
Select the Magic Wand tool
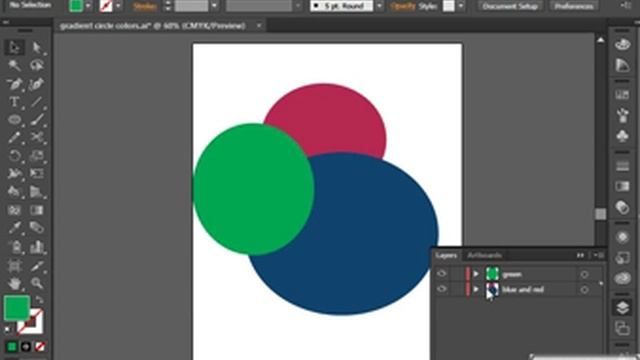[x=14, y=65]
